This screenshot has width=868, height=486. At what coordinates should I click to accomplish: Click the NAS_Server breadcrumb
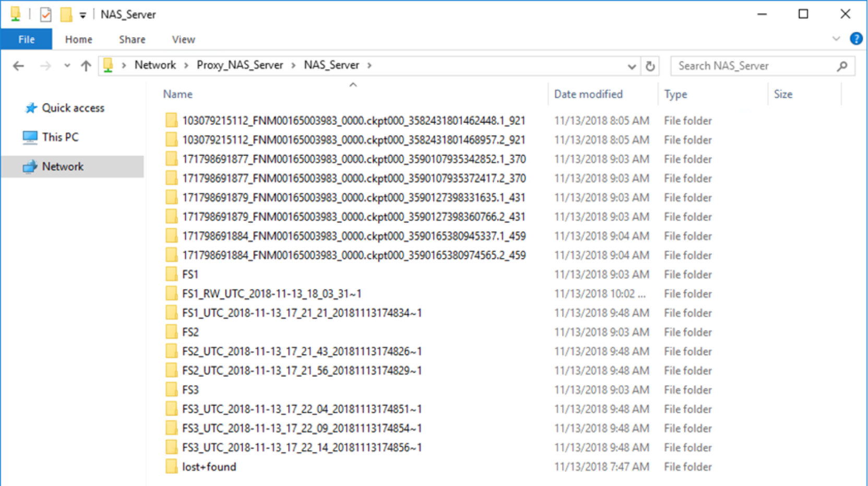[x=331, y=65]
